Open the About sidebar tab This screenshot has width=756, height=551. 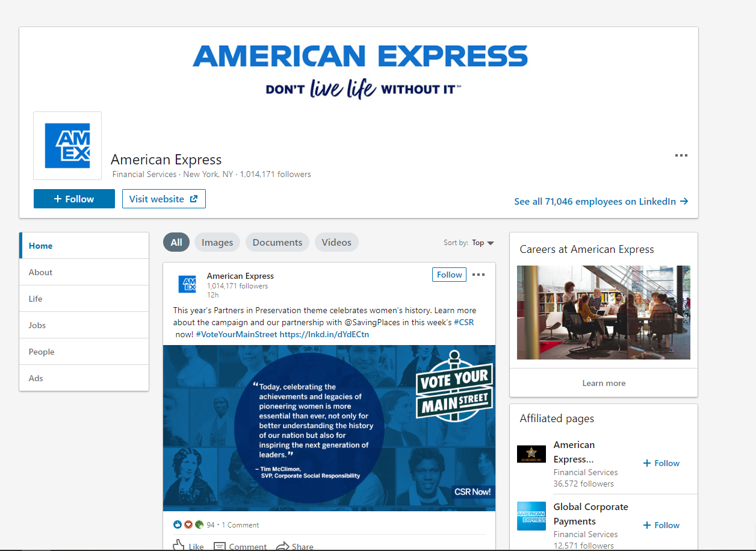coord(84,272)
